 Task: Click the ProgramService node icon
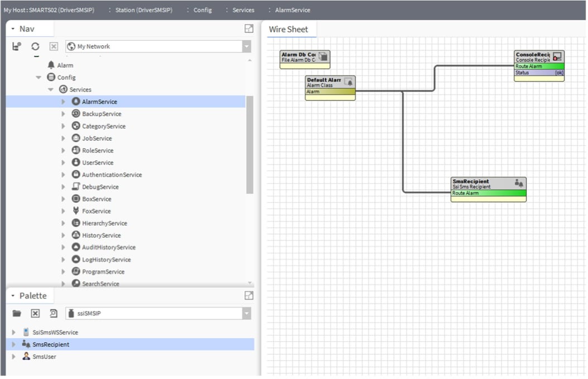[x=76, y=271]
